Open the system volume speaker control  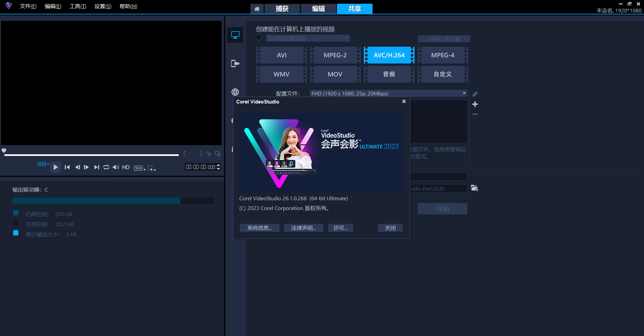point(116,167)
